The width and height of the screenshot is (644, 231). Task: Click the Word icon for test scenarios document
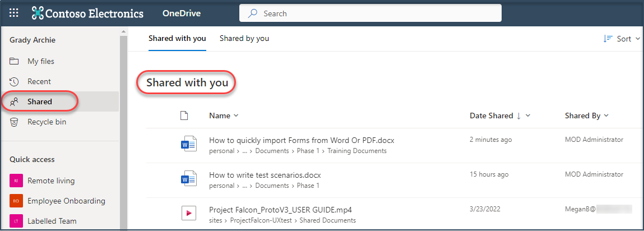(x=188, y=179)
